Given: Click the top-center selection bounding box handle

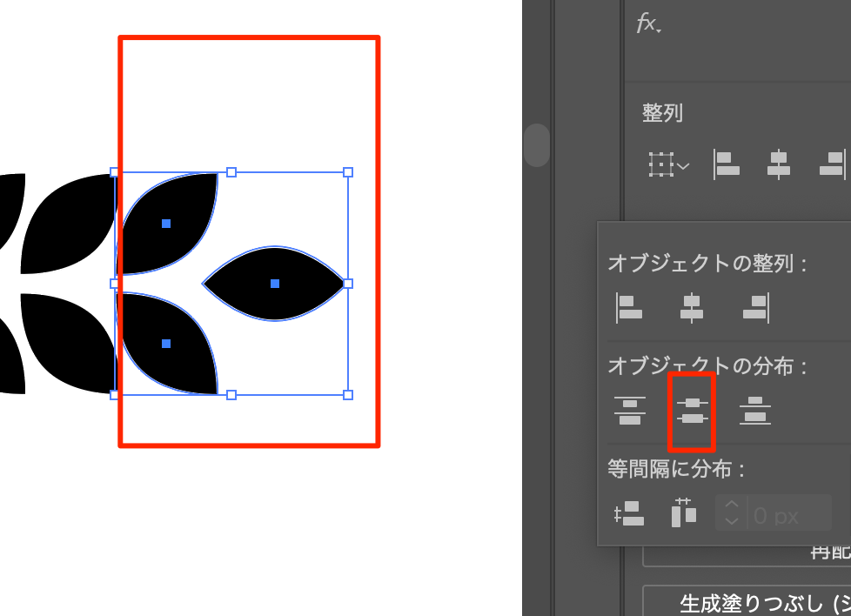Looking at the screenshot, I should 231,172.
